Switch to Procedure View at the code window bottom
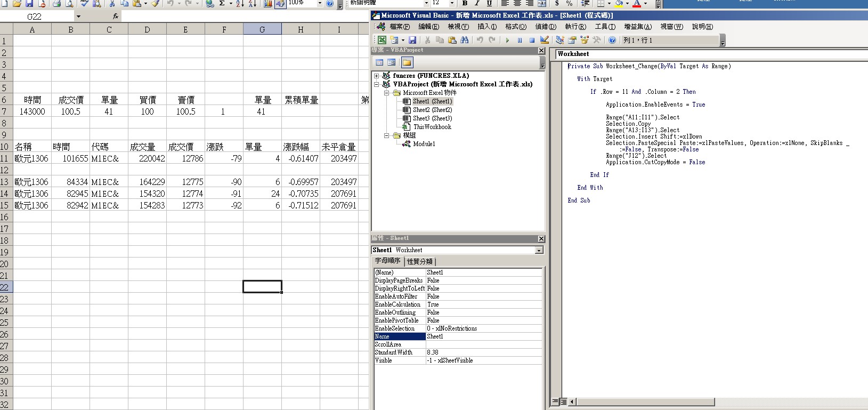 [x=555, y=401]
